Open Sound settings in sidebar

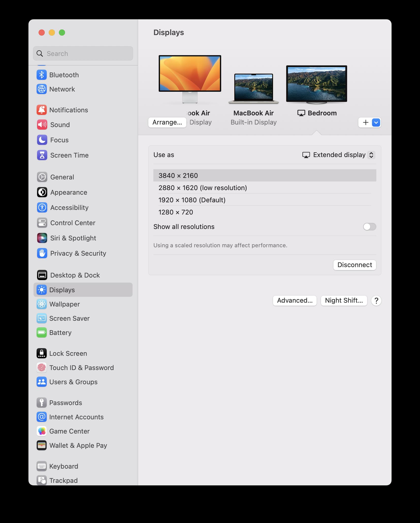[60, 125]
